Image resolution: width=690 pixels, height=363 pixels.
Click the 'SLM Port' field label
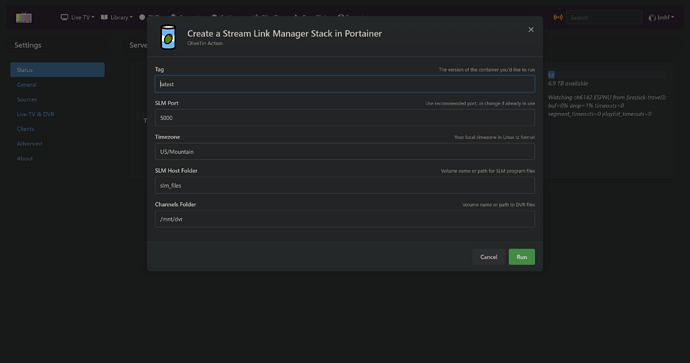point(167,103)
